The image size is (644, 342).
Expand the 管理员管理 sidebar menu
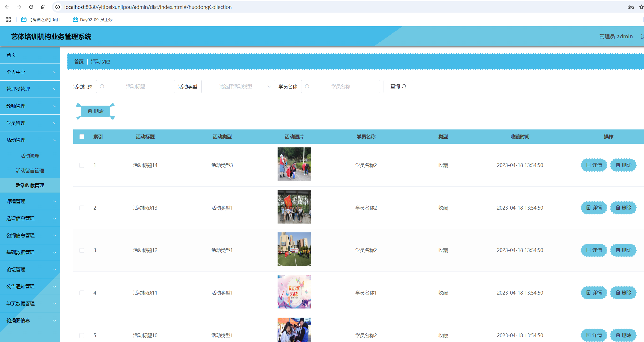30,89
